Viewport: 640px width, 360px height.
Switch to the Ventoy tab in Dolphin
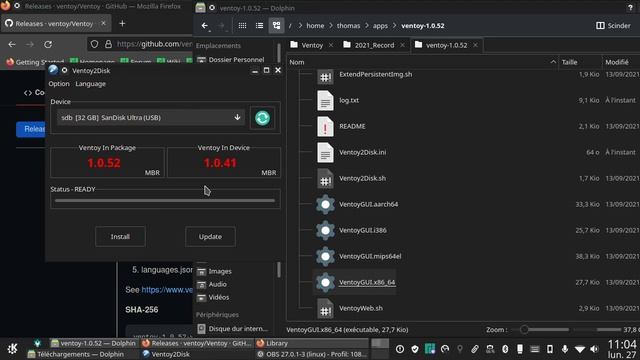312,45
